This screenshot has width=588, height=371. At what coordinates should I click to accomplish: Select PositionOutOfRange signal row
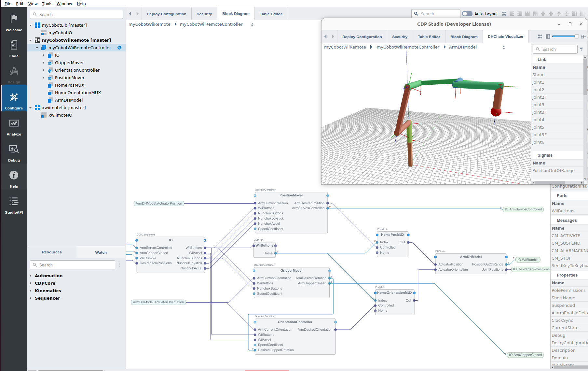click(x=557, y=170)
